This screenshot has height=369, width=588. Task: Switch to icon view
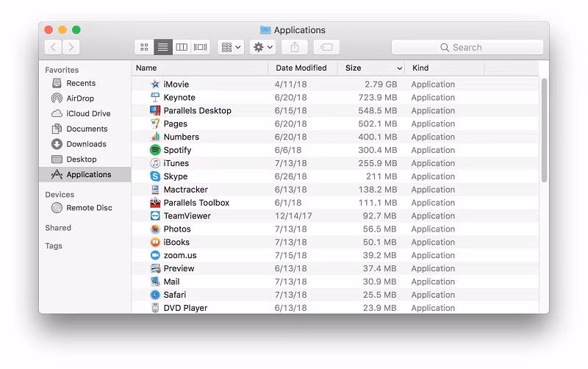pyautogui.click(x=144, y=47)
